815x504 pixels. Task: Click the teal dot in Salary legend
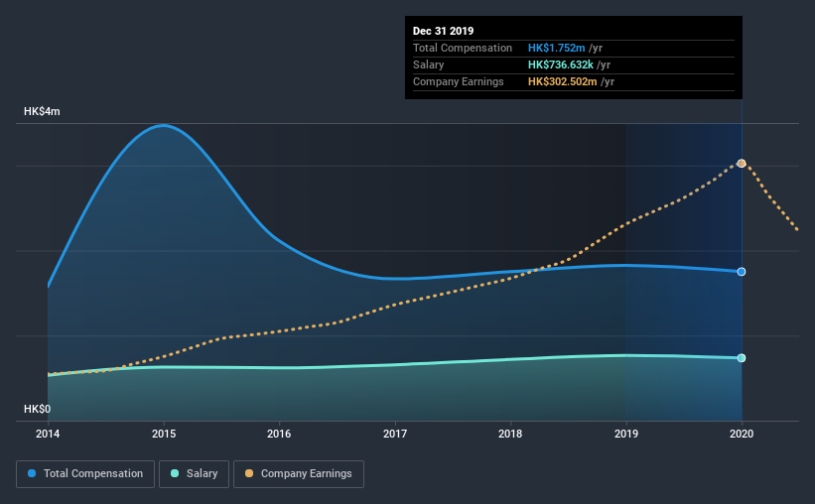[175, 473]
